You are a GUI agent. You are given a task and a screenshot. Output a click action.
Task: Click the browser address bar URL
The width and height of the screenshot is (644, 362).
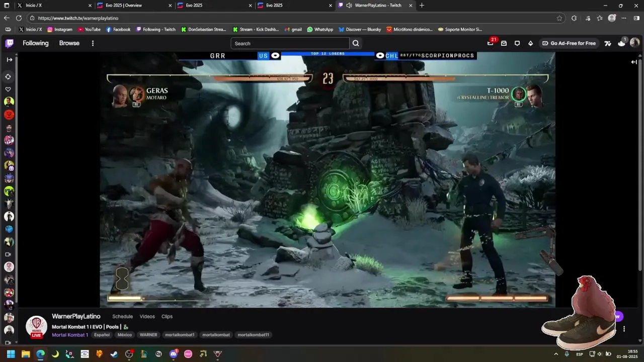(x=78, y=18)
